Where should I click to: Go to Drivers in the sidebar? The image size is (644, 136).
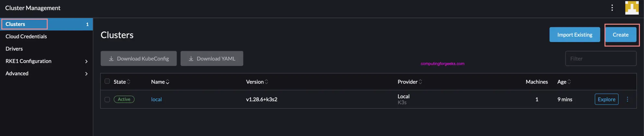coord(14,49)
